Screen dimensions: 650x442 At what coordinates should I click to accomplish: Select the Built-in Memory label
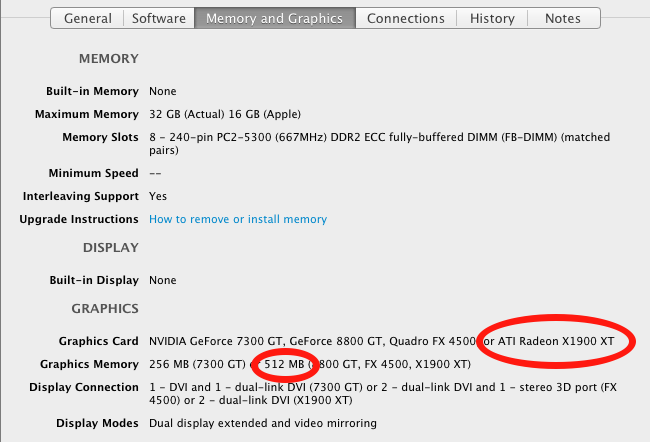pyautogui.click(x=92, y=91)
